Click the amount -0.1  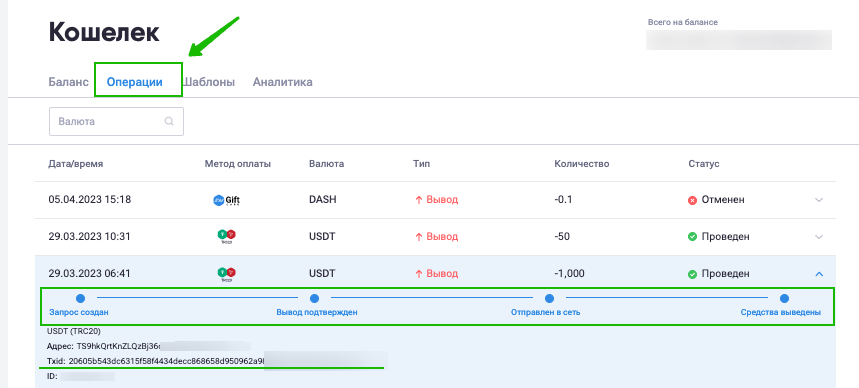click(x=563, y=200)
